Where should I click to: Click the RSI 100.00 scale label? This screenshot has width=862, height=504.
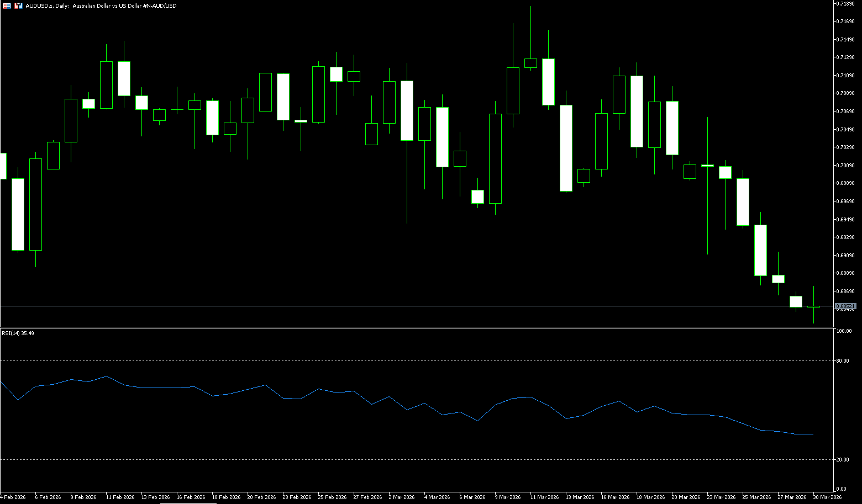pos(844,331)
